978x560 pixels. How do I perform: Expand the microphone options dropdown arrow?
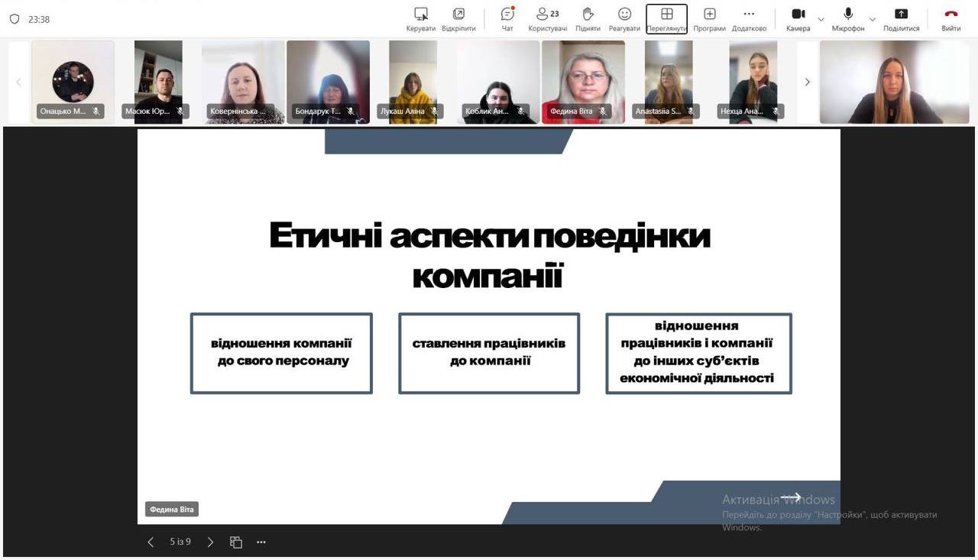coord(872,19)
